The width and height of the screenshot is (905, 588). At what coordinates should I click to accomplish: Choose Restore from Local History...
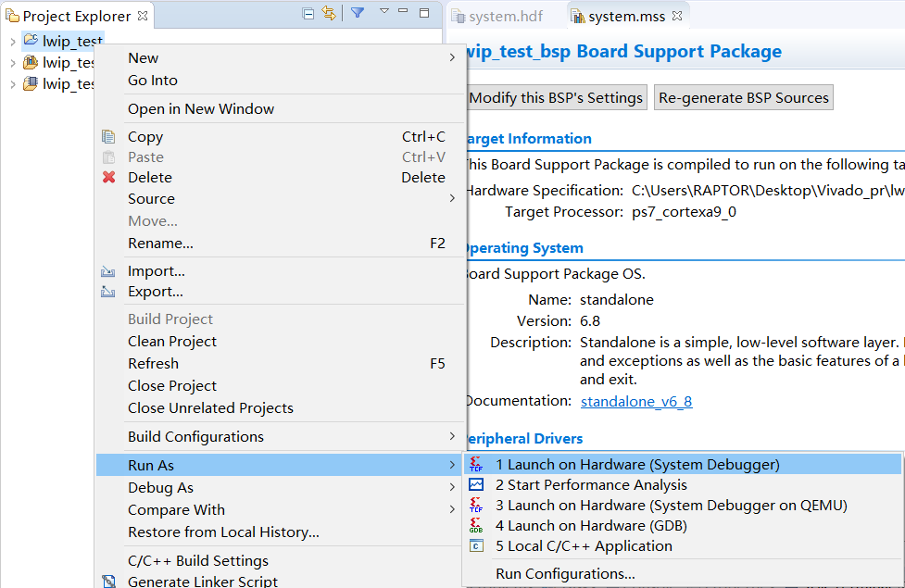point(281,532)
